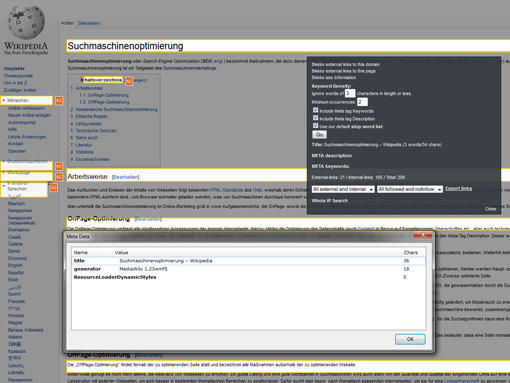Open Blekko seo information link
The height and width of the screenshot is (383, 510).
coord(334,77)
